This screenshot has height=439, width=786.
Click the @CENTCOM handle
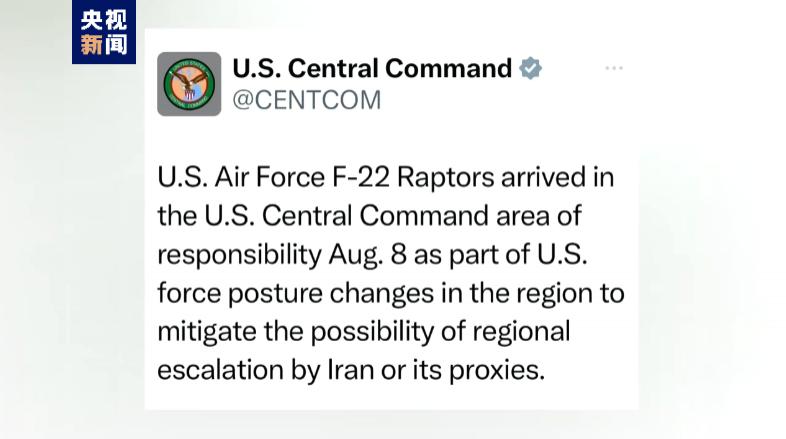[x=306, y=100]
